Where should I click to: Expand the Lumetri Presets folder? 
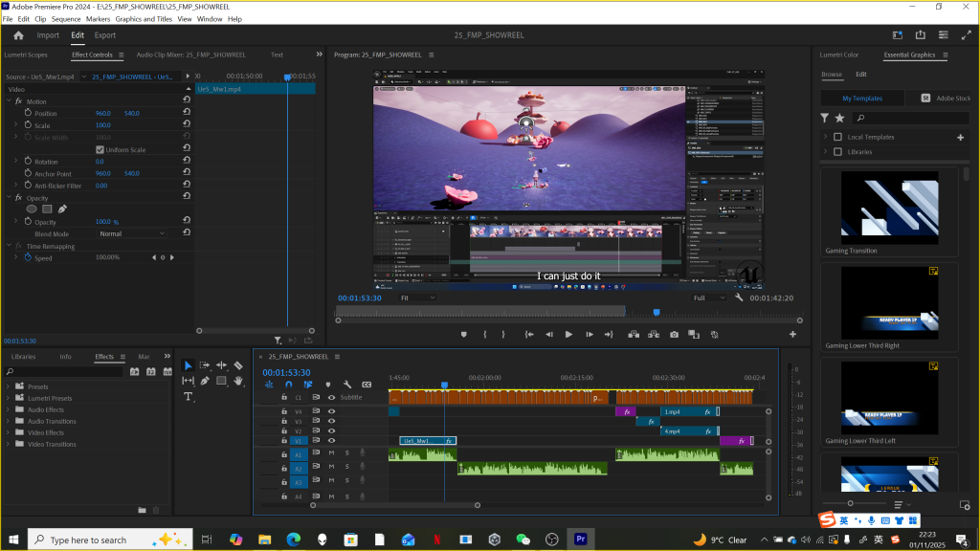click(x=8, y=398)
